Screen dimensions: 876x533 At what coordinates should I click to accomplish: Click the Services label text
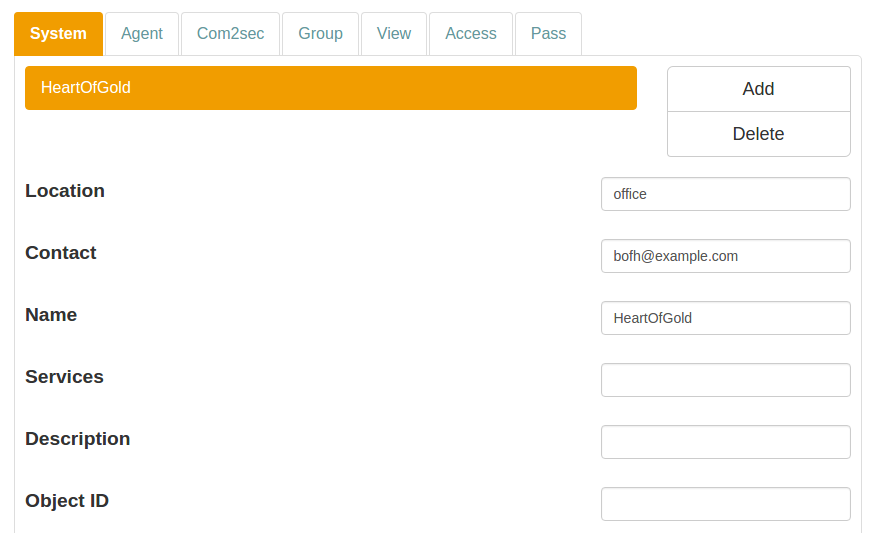point(64,377)
